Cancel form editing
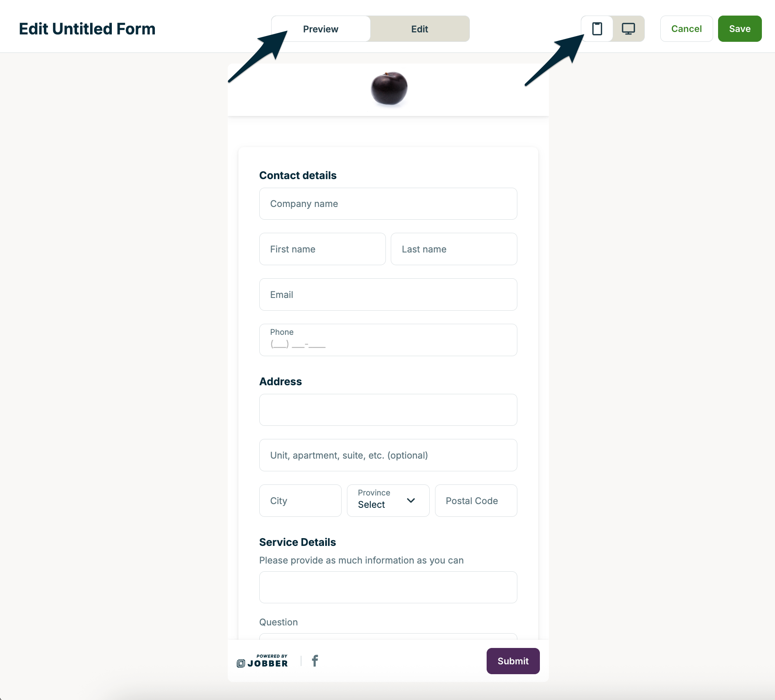 [686, 29]
